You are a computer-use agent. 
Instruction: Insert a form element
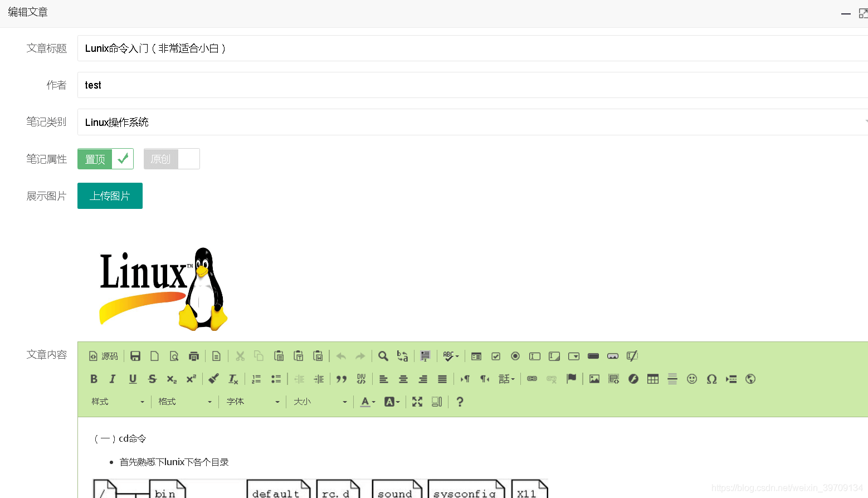476,356
